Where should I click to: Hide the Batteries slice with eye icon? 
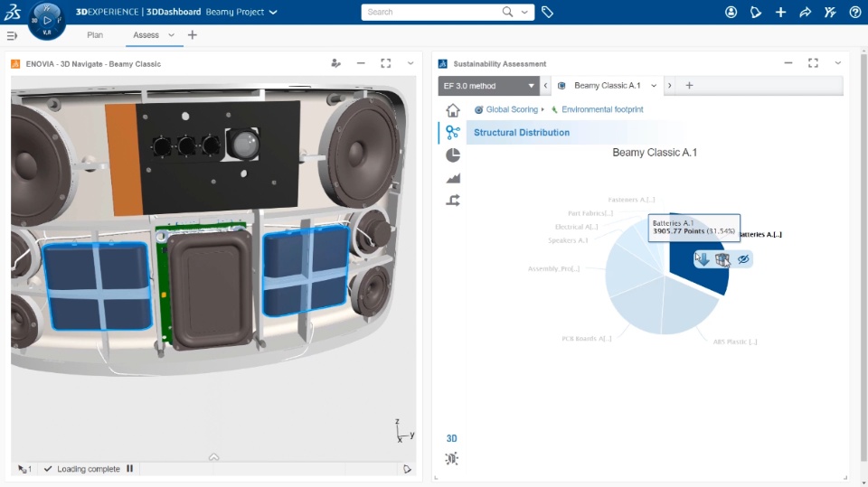point(743,259)
